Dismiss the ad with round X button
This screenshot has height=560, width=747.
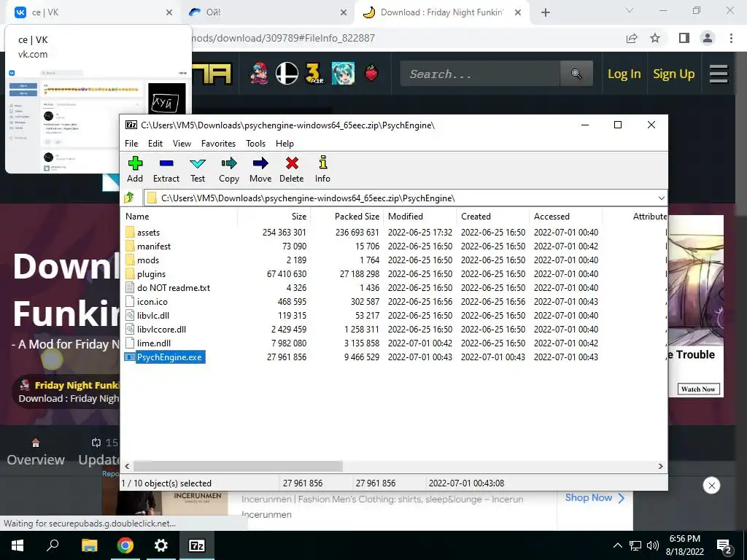[x=711, y=486]
